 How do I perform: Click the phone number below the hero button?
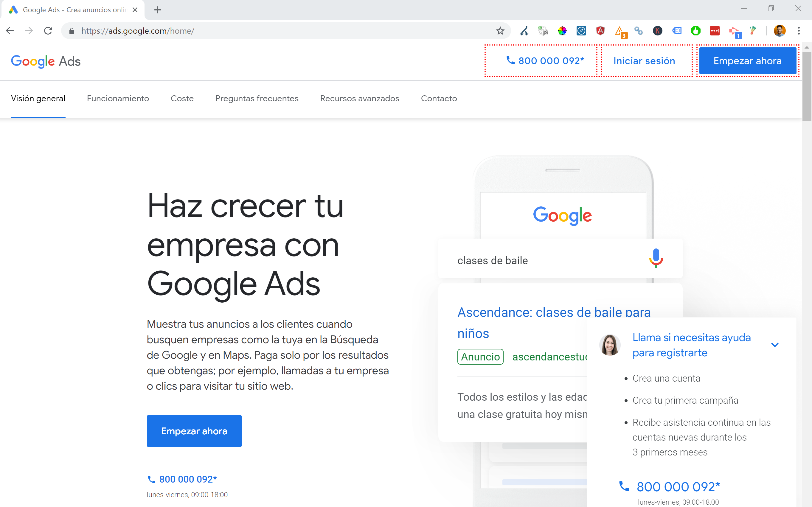click(x=182, y=479)
